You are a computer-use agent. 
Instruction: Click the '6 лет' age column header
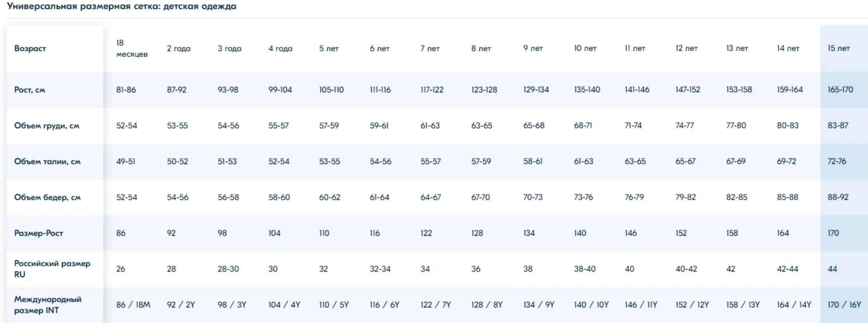[x=379, y=48]
